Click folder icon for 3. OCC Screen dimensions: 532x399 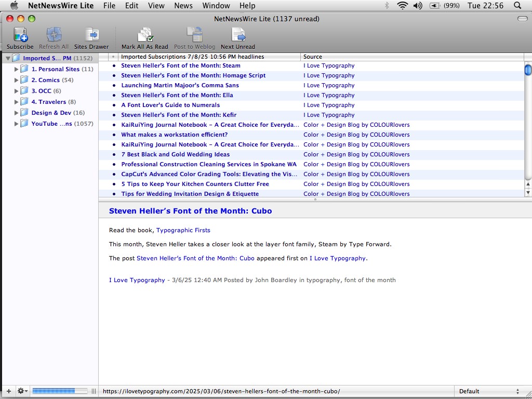24,91
